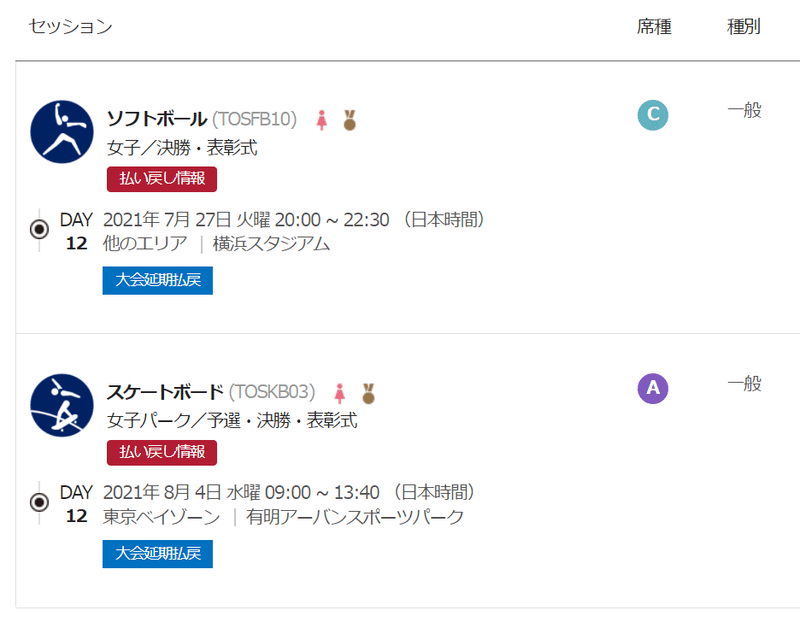Open 払い戻し情報 for the skateboard session
Image resolution: width=800 pixels, height=627 pixels.
162,453
